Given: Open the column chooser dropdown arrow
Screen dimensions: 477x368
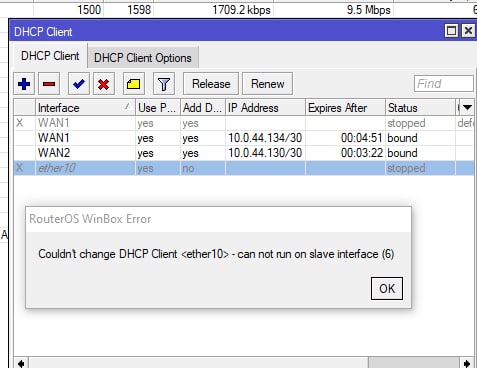Looking at the screenshot, I should coord(467,107).
